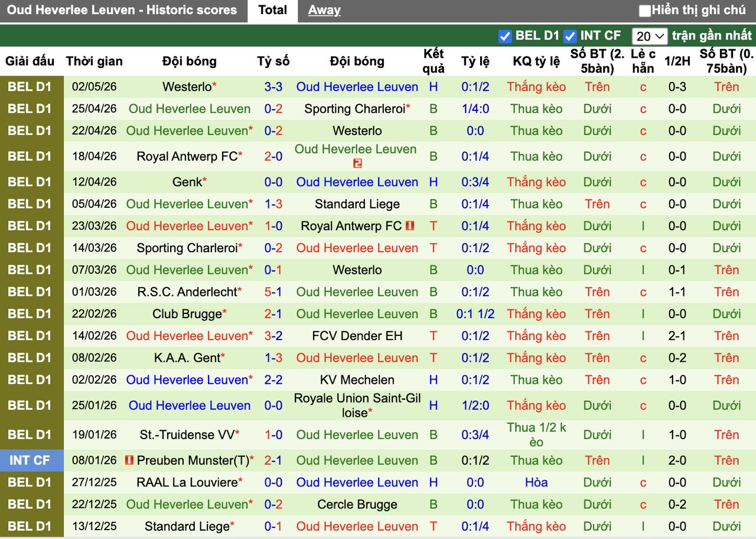Click the 1/2H column header
756x539 pixels.
click(677, 61)
